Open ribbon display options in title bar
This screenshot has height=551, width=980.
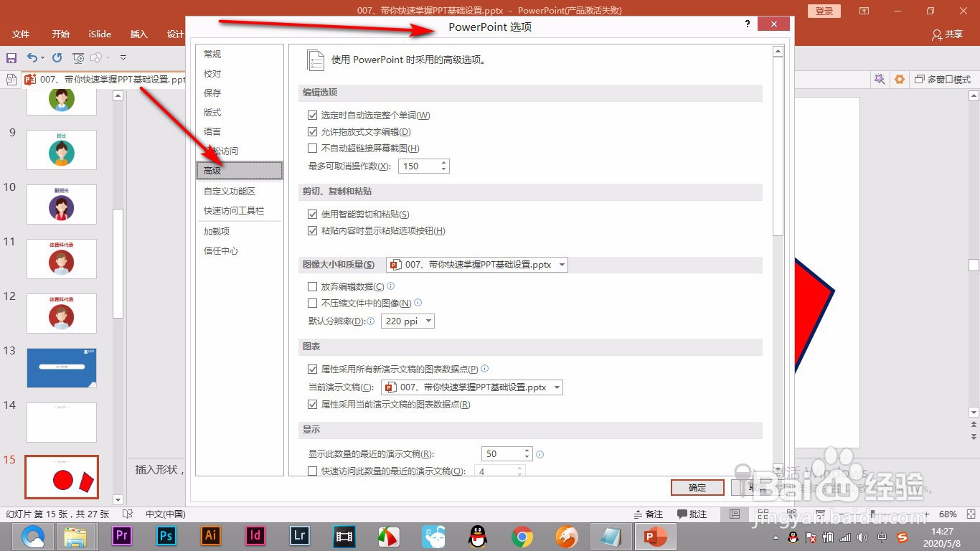[x=864, y=11]
